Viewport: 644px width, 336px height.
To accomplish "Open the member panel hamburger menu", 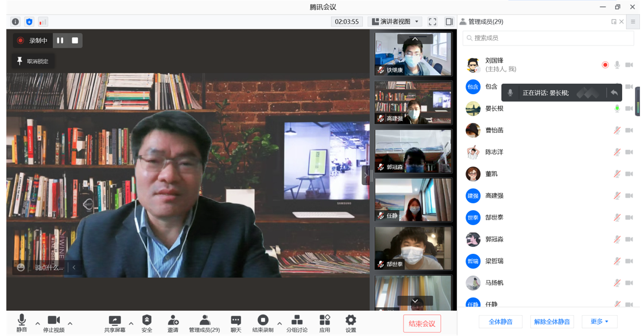I will coord(633,22).
